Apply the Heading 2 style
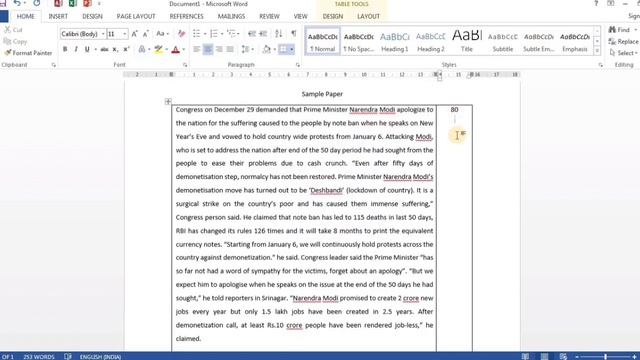 tap(431, 41)
